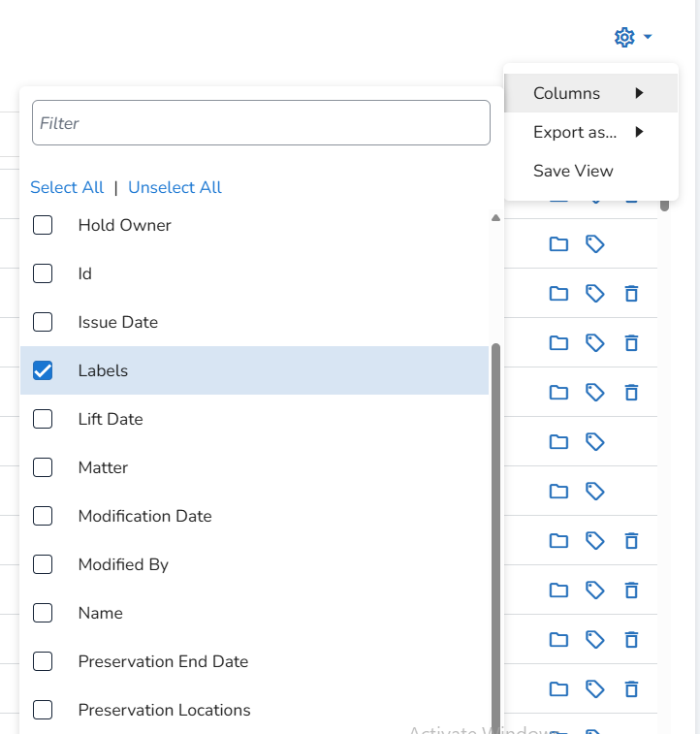Click the bottommost fully visible folder icon

click(558, 689)
